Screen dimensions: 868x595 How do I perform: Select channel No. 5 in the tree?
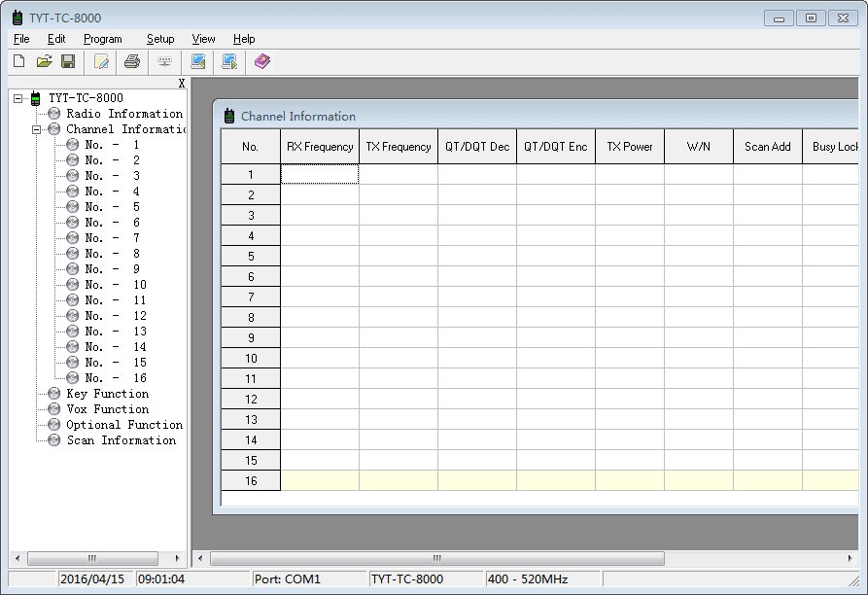(112, 207)
